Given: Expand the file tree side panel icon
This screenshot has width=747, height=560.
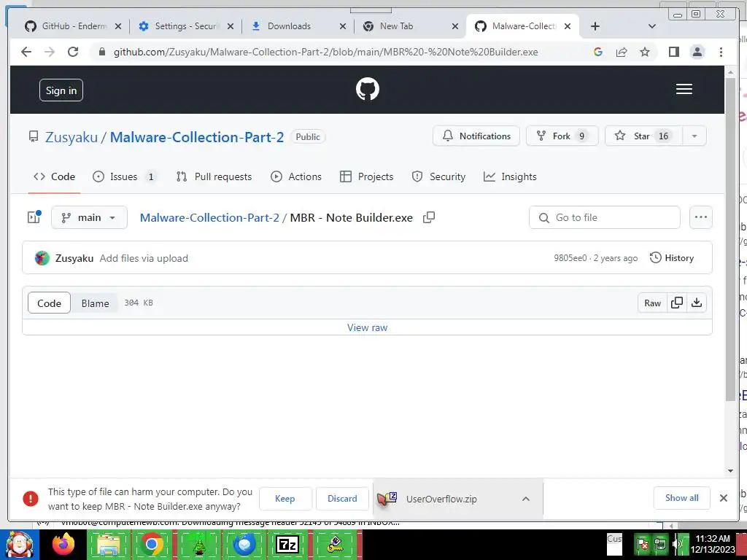Looking at the screenshot, I should coord(34,217).
